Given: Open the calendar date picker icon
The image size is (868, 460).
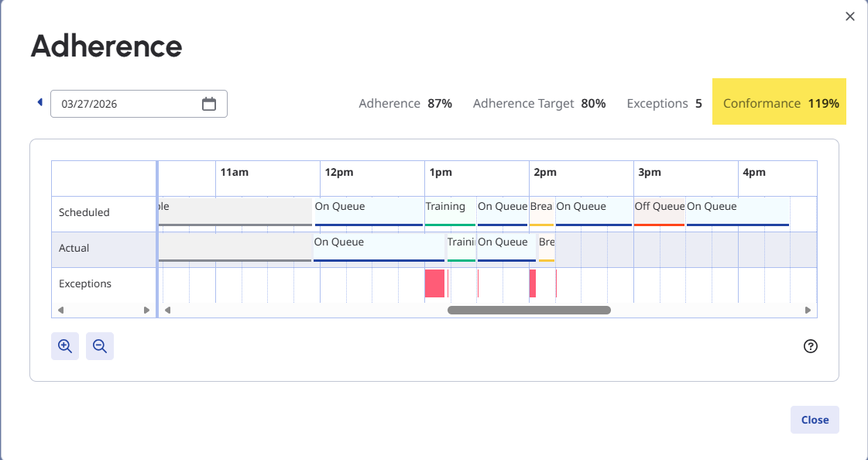Looking at the screenshot, I should (x=209, y=104).
